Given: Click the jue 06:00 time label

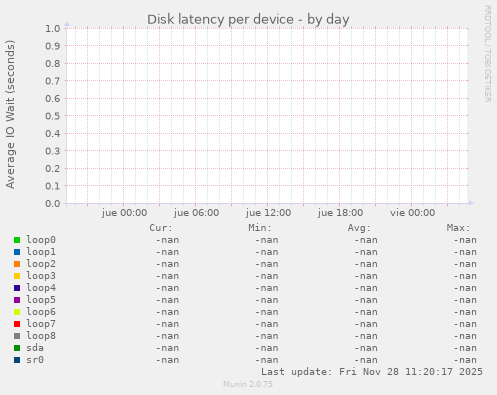Looking at the screenshot, I should (x=196, y=213).
